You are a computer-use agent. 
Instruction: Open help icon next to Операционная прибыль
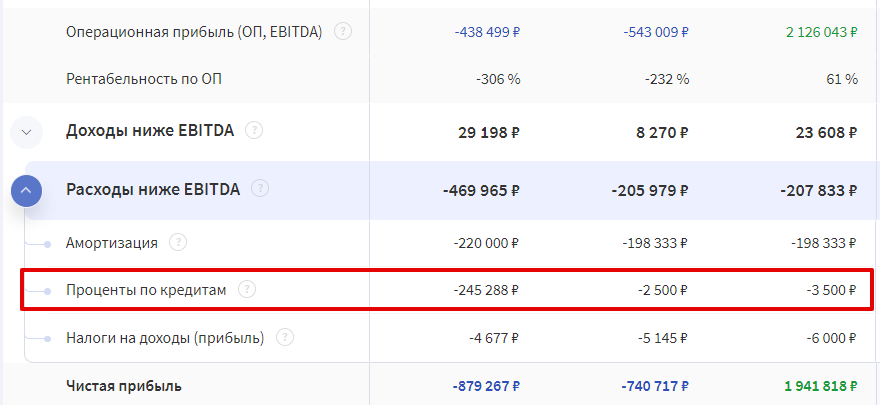pos(343,31)
